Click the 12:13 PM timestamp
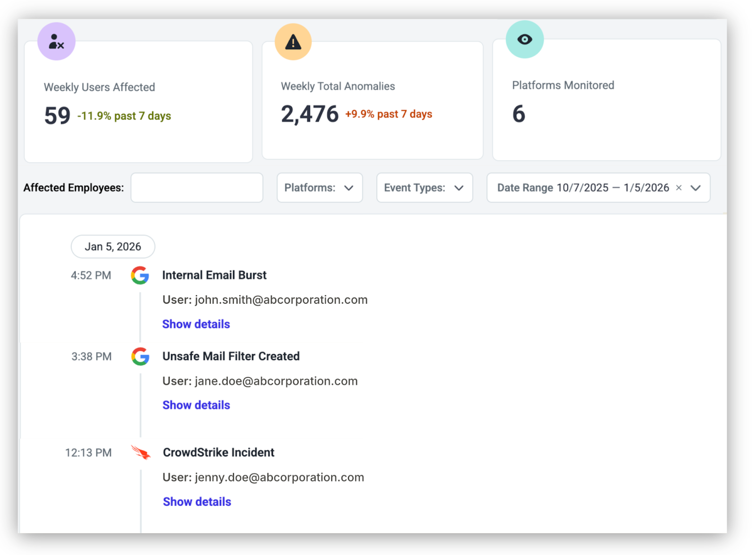 pyautogui.click(x=88, y=453)
